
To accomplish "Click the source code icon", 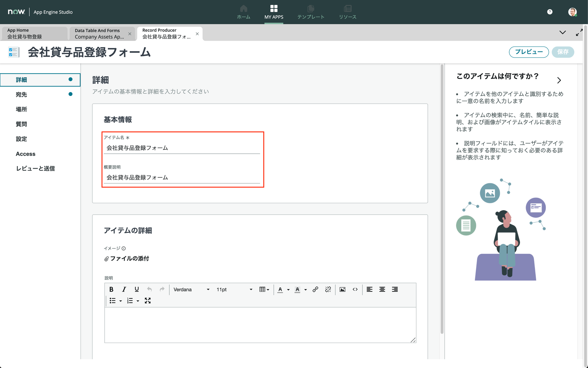I will coord(355,289).
